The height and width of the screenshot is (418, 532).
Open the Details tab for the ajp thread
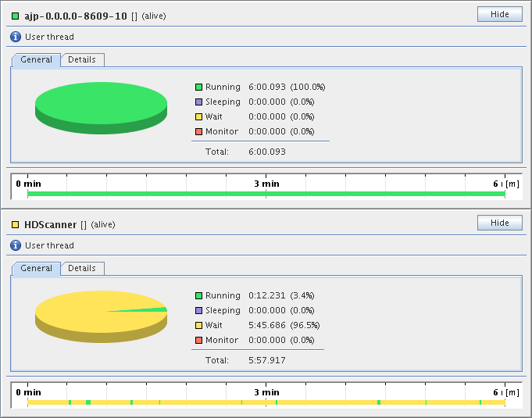tap(82, 60)
